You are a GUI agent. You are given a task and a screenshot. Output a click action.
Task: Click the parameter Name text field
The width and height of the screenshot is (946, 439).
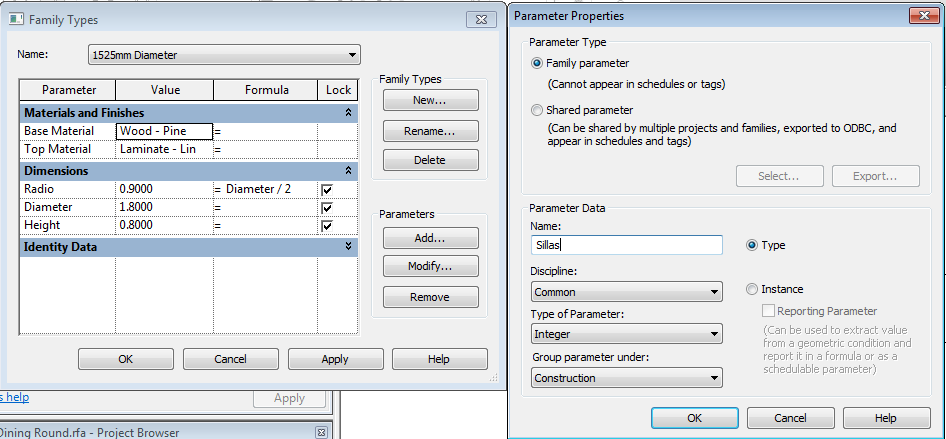(626, 245)
